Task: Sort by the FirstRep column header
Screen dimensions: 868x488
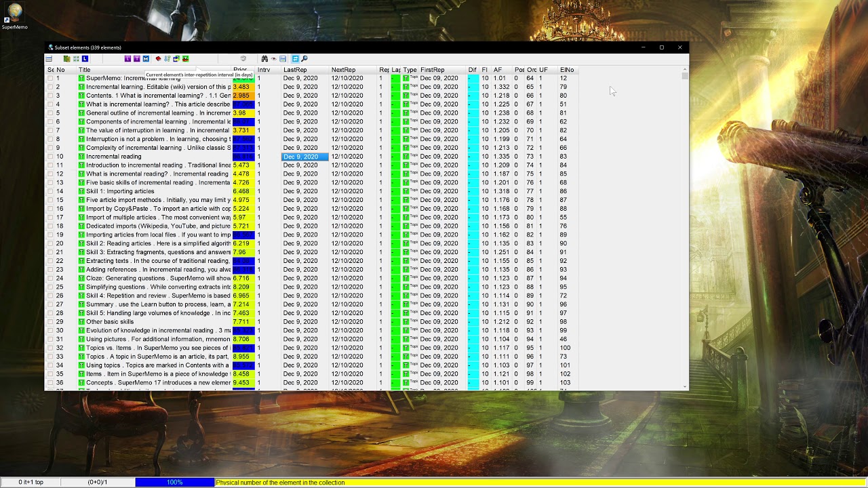Action: pyautogui.click(x=442, y=70)
